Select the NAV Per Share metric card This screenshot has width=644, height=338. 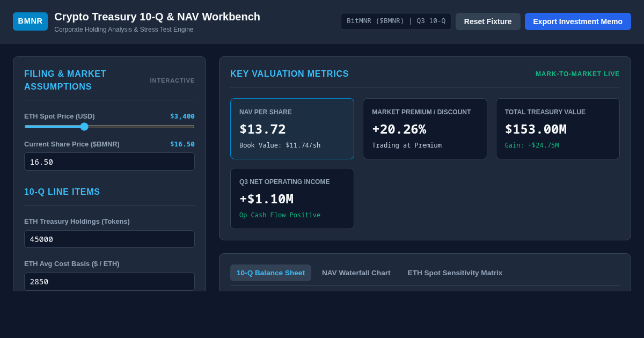point(292,129)
